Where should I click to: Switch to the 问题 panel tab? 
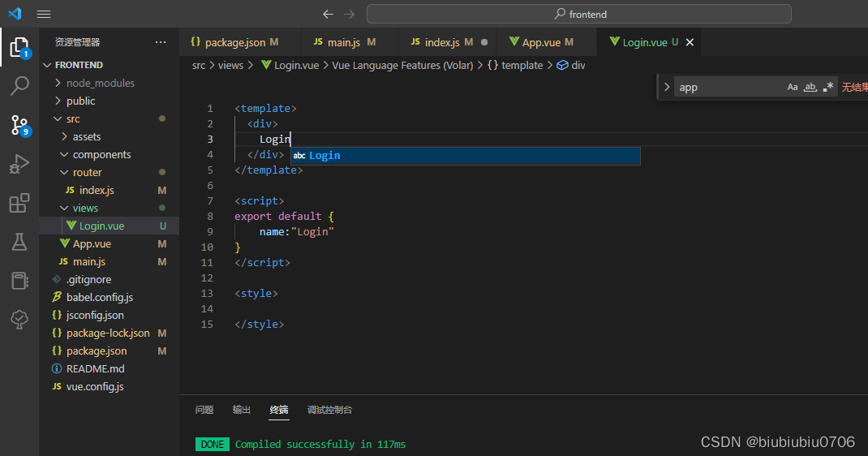coord(204,410)
